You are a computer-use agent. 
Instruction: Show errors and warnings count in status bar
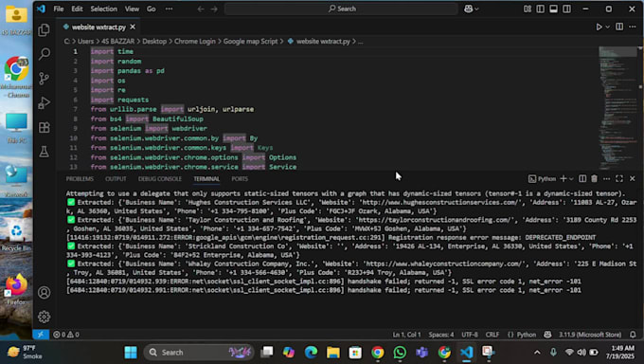[x=66, y=335]
